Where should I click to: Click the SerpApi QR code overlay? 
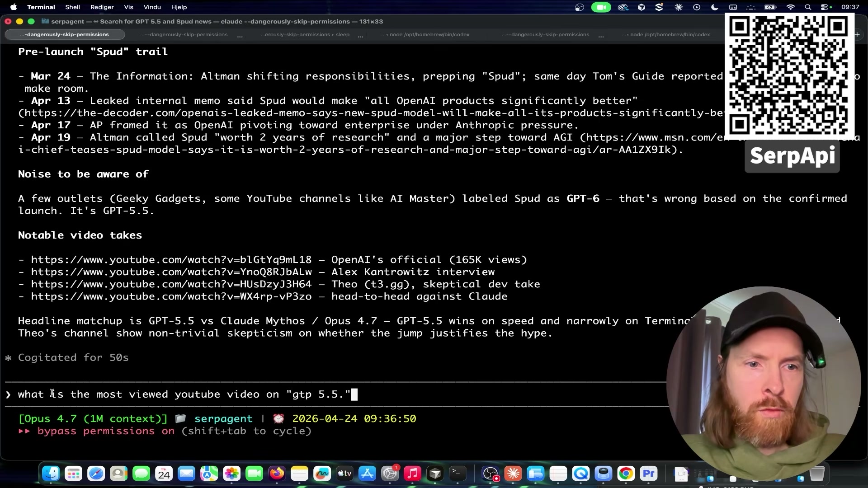click(789, 75)
